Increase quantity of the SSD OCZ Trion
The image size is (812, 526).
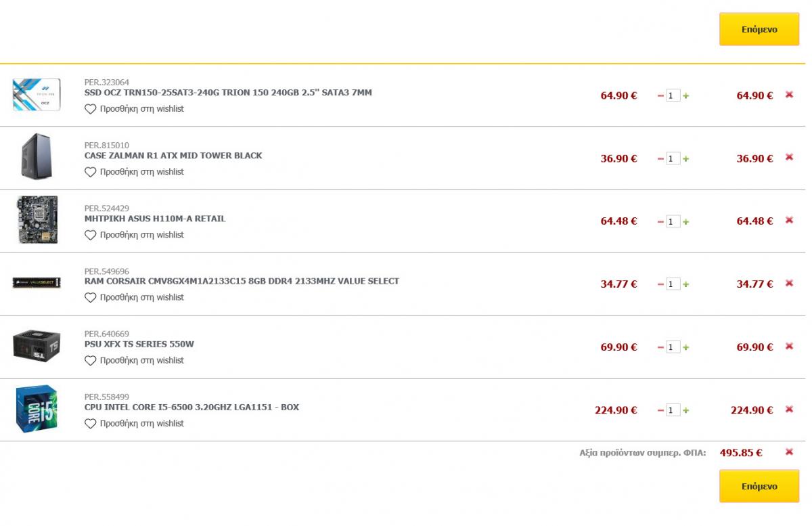[x=685, y=96]
